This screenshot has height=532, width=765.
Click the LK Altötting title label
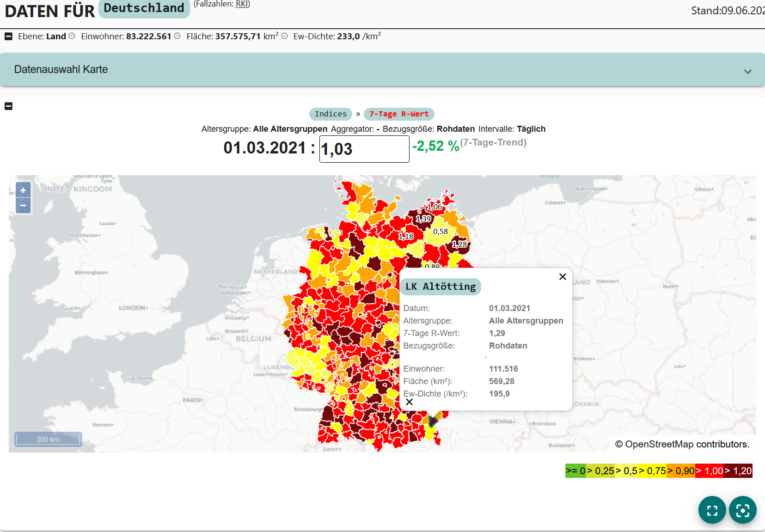(441, 287)
